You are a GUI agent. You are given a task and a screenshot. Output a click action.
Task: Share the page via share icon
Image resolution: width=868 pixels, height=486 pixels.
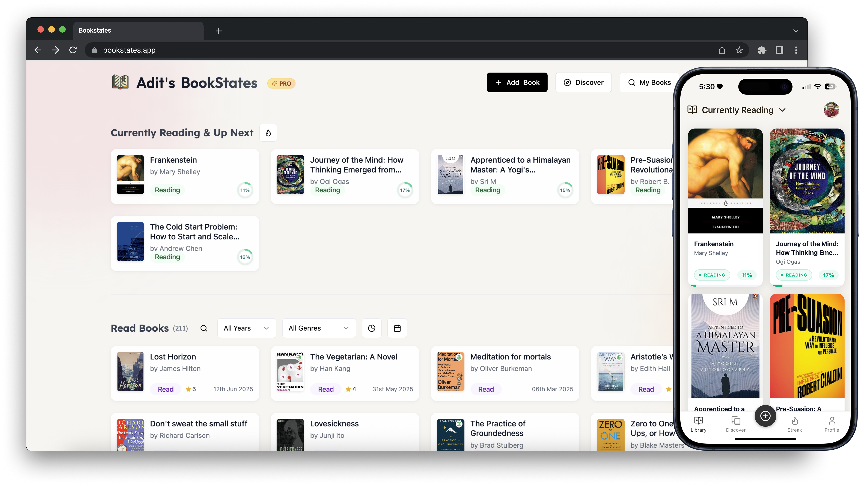click(722, 50)
